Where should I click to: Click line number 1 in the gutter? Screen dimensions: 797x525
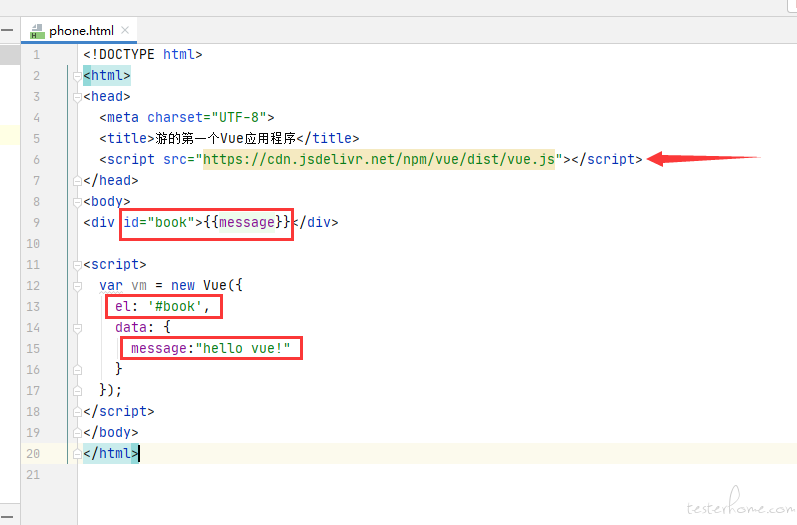[37, 55]
